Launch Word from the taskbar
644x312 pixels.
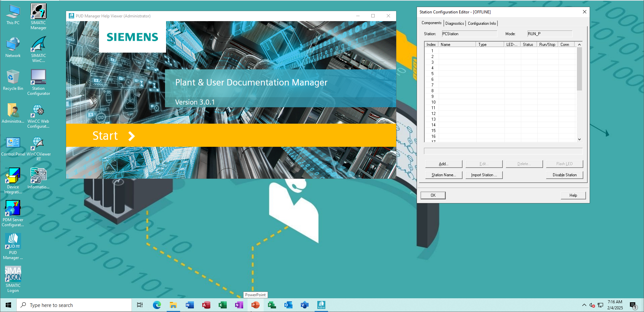click(190, 305)
